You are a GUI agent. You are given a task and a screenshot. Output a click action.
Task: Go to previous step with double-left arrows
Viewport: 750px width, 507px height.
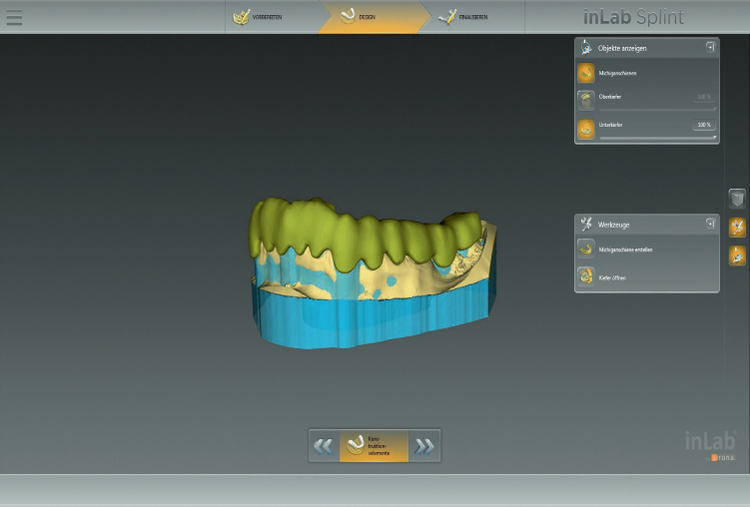[x=323, y=446]
